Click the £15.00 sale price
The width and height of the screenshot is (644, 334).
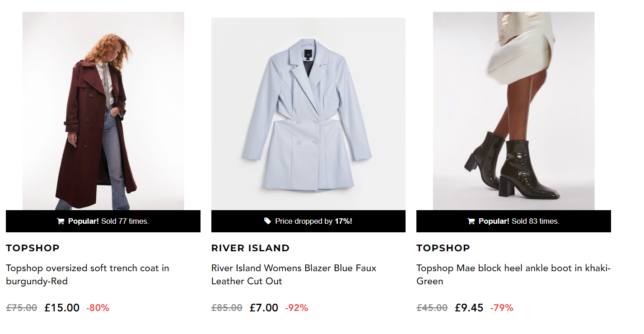pyautogui.click(x=62, y=308)
